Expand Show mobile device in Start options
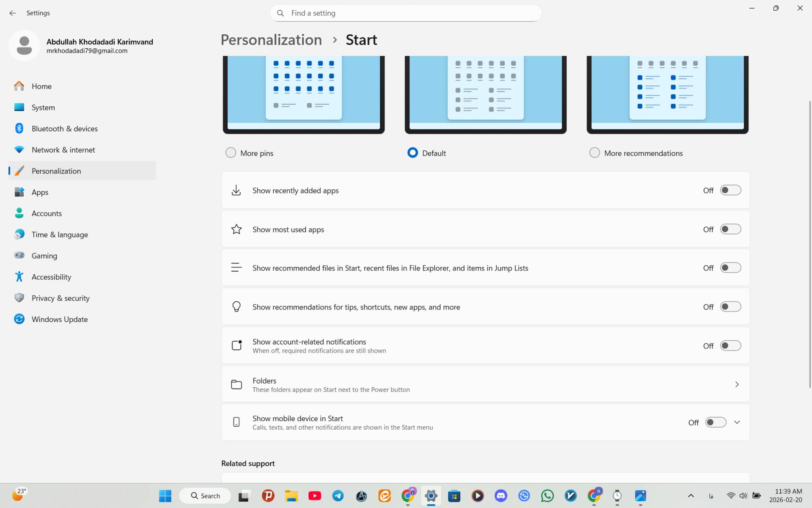 (737, 422)
